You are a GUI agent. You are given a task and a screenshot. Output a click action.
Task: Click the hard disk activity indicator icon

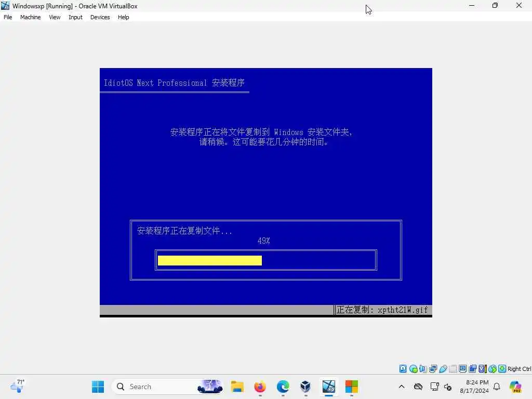point(403,369)
